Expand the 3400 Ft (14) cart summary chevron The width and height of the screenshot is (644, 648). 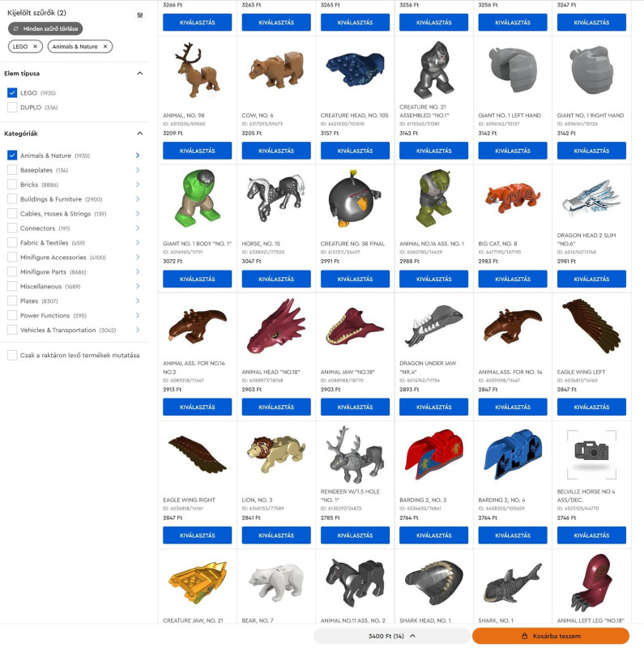tap(412, 636)
